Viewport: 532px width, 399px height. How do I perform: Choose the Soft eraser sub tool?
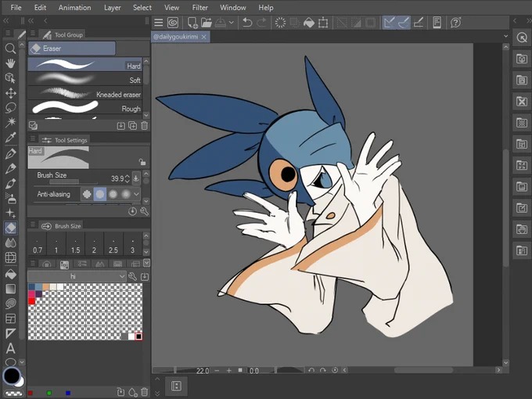[84, 79]
